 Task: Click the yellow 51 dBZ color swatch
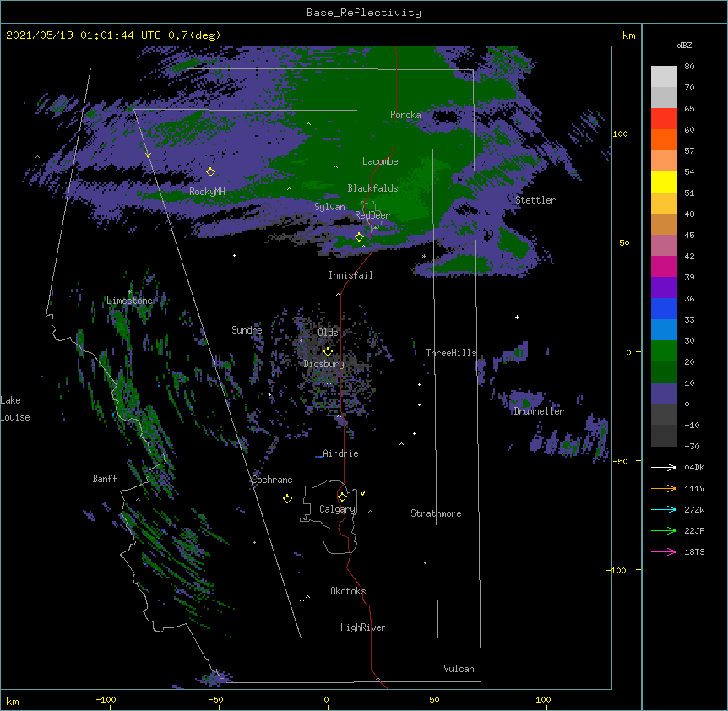pos(664,182)
